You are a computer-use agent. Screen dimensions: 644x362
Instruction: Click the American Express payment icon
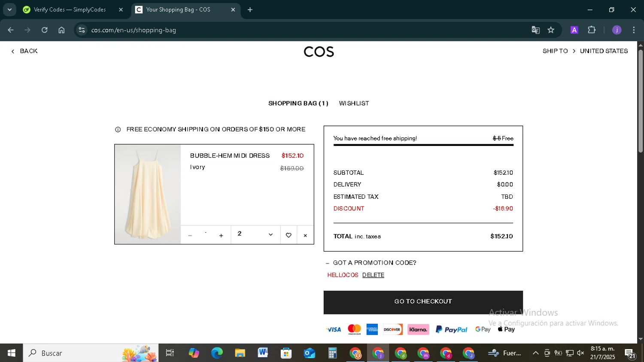(372, 329)
